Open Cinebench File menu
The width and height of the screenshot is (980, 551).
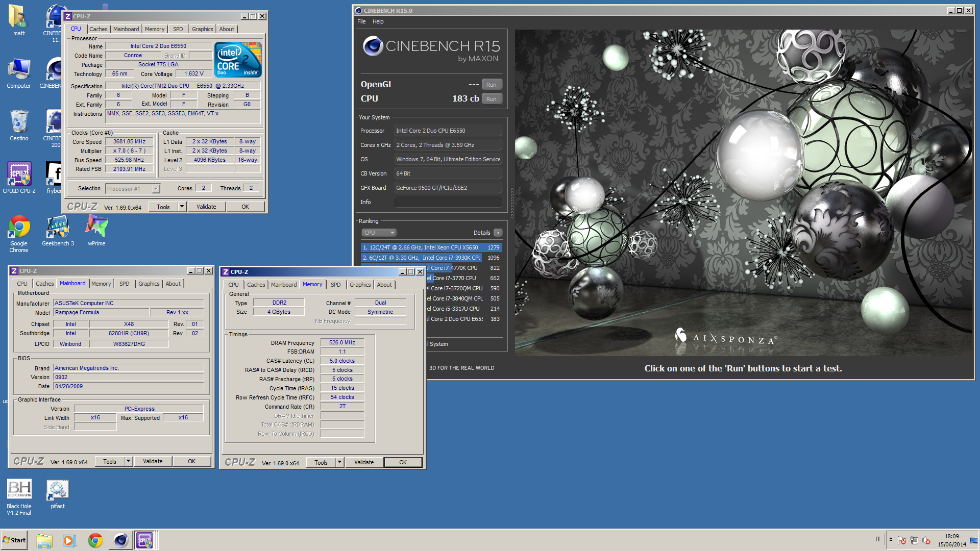[361, 21]
